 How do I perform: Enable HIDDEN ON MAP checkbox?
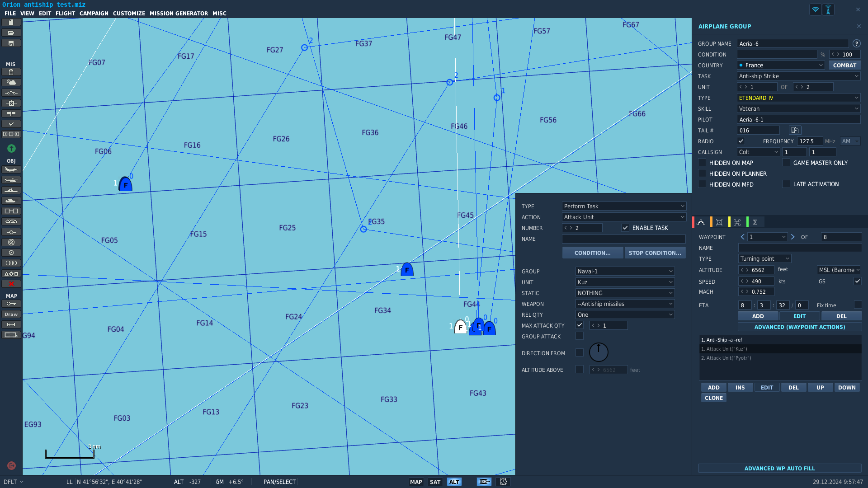(702, 163)
